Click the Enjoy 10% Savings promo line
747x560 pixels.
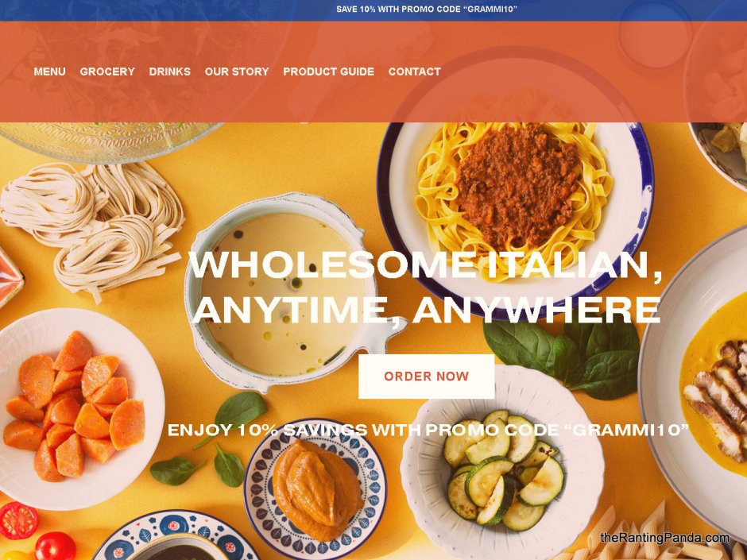[428, 430]
